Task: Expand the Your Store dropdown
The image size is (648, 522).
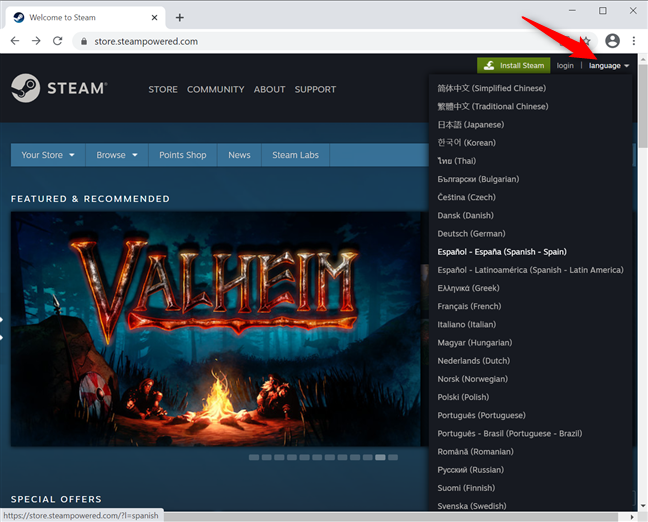Action: [x=48, y=155]
